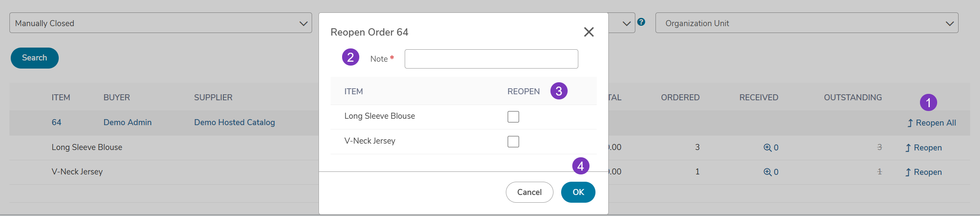Click the Search button

point(35,58)
